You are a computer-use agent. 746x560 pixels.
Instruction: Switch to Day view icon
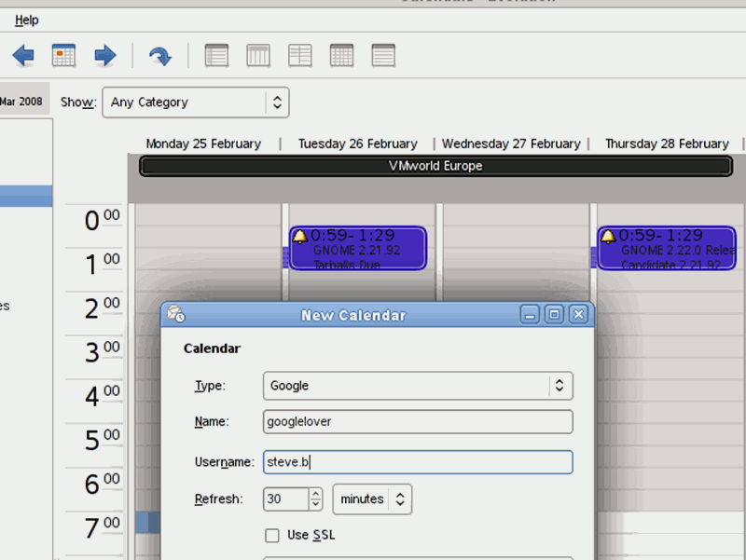[216, 55]
